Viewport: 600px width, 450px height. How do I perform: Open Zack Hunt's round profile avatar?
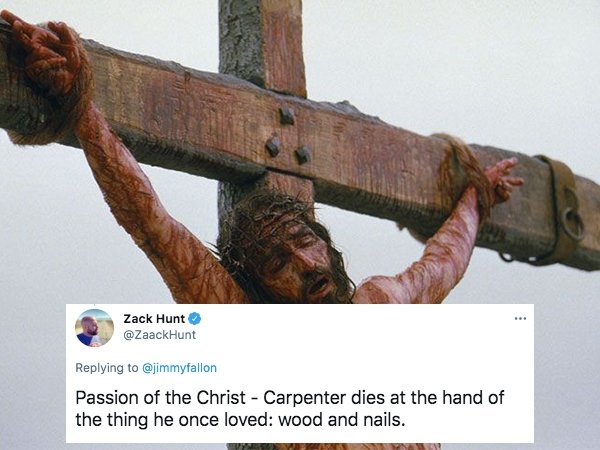(x=94, y=328)
